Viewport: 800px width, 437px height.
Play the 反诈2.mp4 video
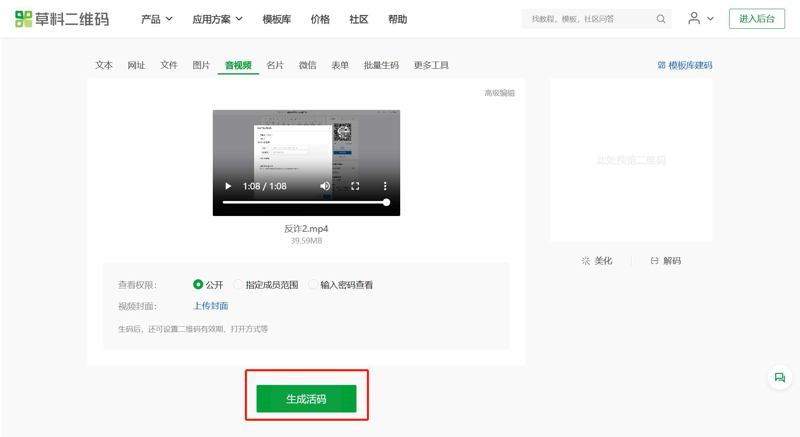[228, 186]
